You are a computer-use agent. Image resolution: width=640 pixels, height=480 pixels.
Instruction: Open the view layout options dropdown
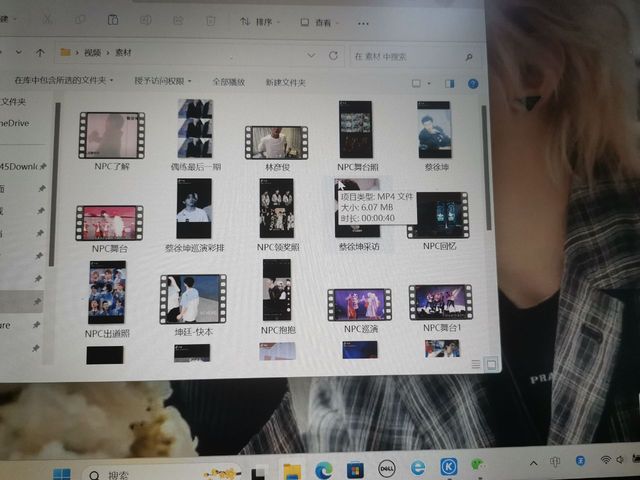(421, 84)
